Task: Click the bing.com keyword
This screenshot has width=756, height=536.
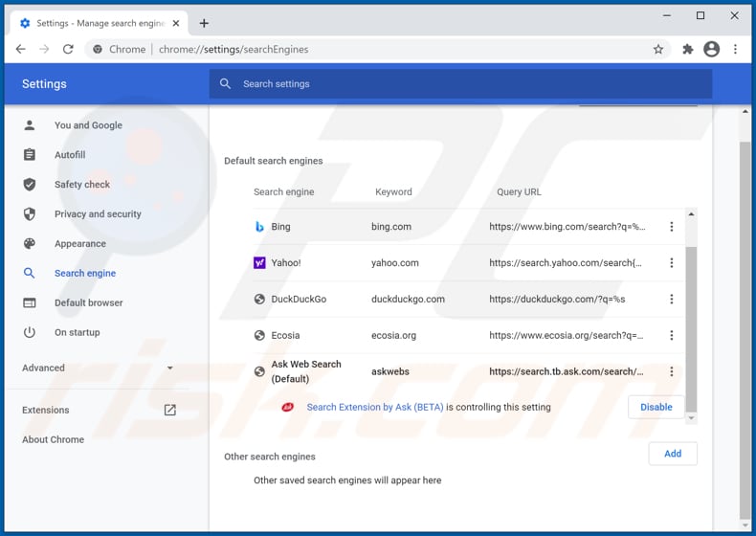Action: coord(391,227)
